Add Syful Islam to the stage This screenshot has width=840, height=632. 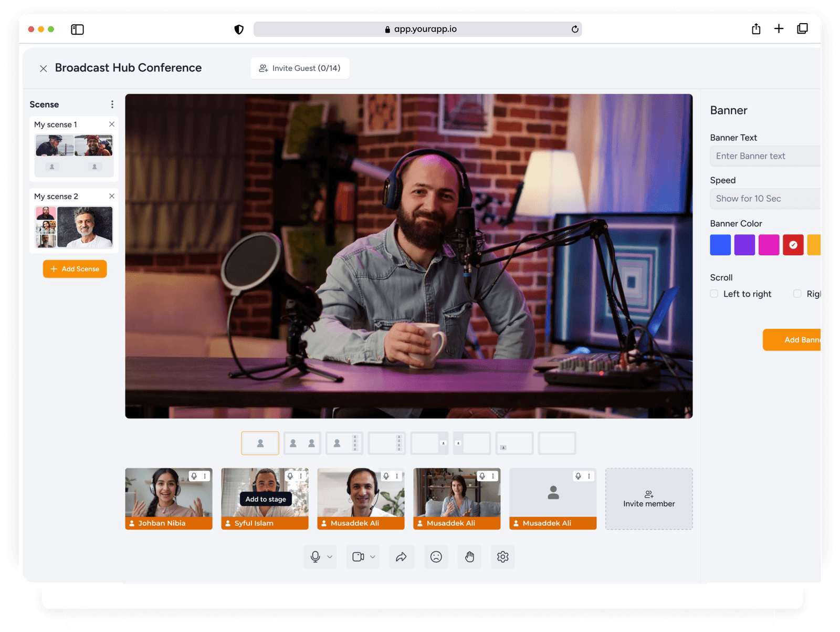click(x=265, y=499)
